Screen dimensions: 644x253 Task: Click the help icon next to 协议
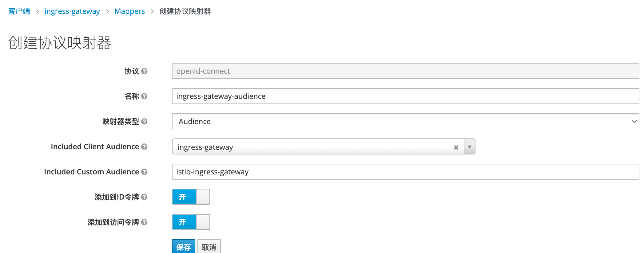click(144, 71)
